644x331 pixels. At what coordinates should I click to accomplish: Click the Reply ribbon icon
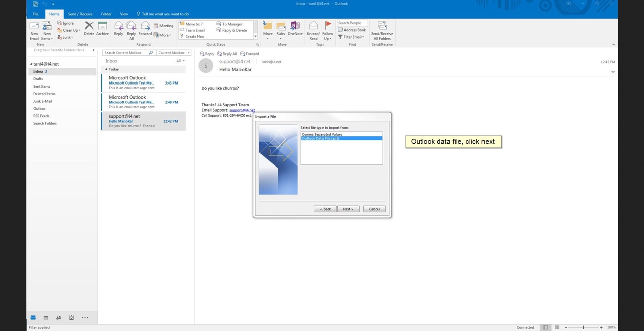click(118, 29)
